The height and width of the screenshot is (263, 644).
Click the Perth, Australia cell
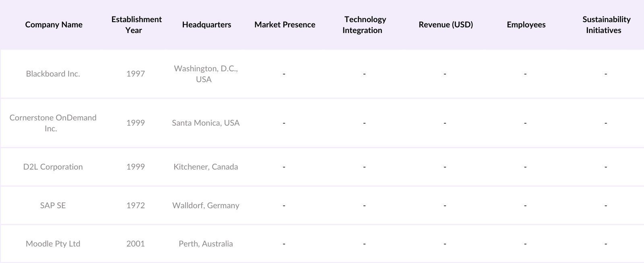click(x=206, y=244)
